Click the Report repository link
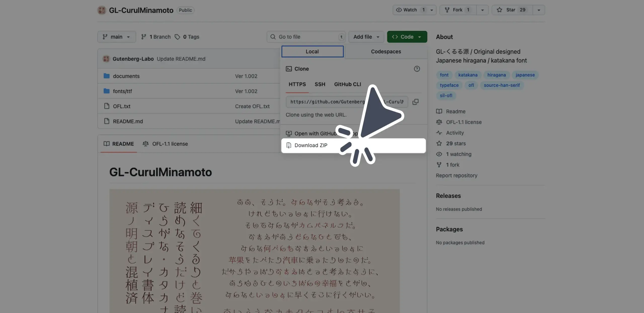The image size is (644, 313). pos(456,175)
